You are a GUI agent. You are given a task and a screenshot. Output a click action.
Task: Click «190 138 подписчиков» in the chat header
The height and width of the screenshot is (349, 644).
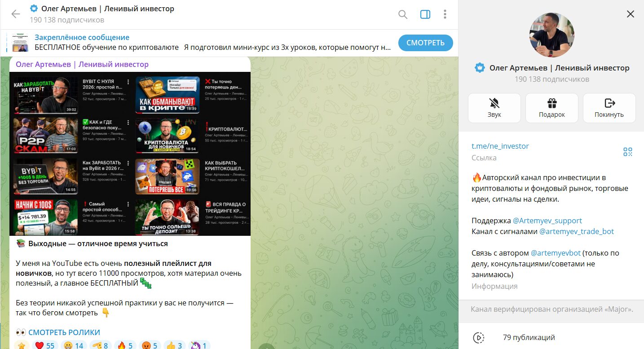(67, 20)
